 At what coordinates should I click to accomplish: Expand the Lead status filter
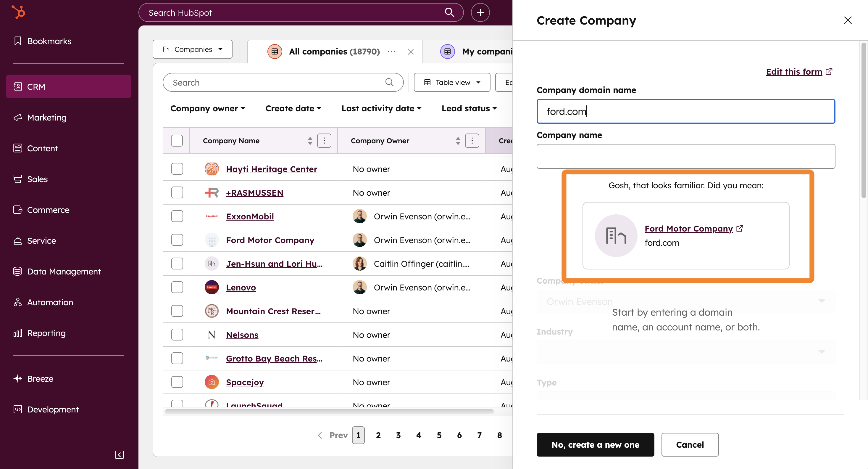click(469, 108)
